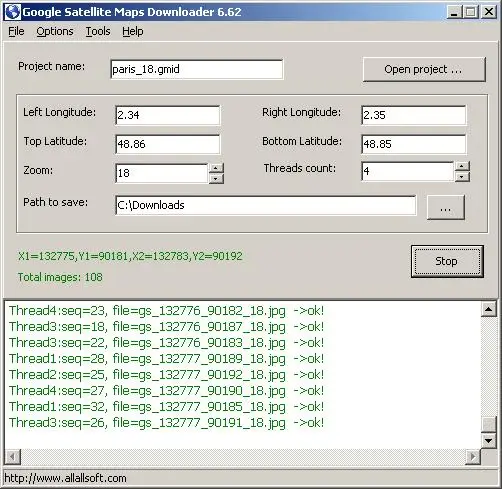Click the globe icon in title bar
This screenshot has width=502, height=489.
click(x=13, y=12)
